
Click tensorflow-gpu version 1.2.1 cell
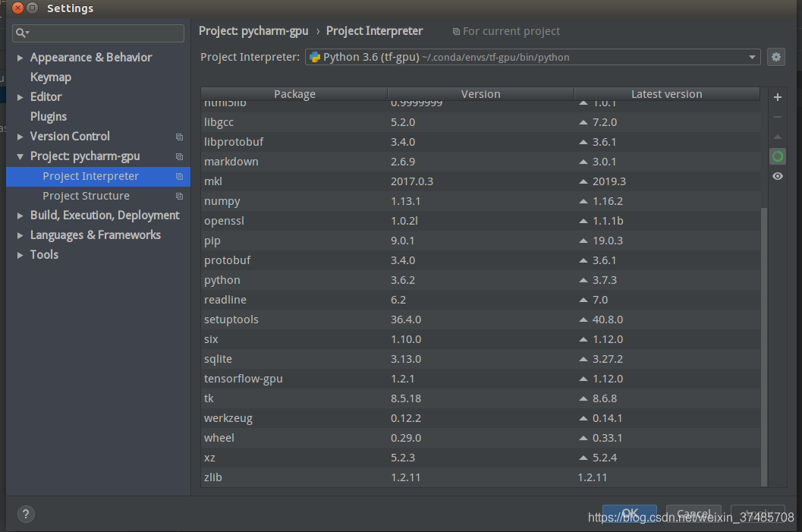[x=403, y=379]
